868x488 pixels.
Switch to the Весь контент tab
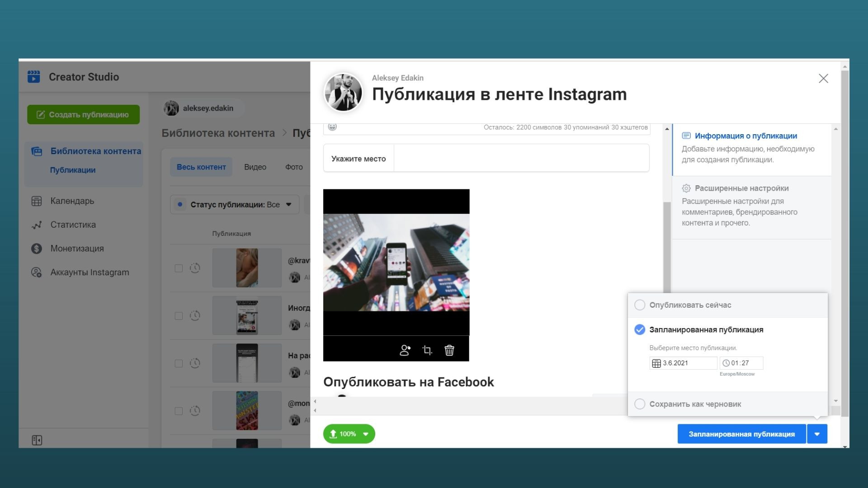click(x=201, y=167)
